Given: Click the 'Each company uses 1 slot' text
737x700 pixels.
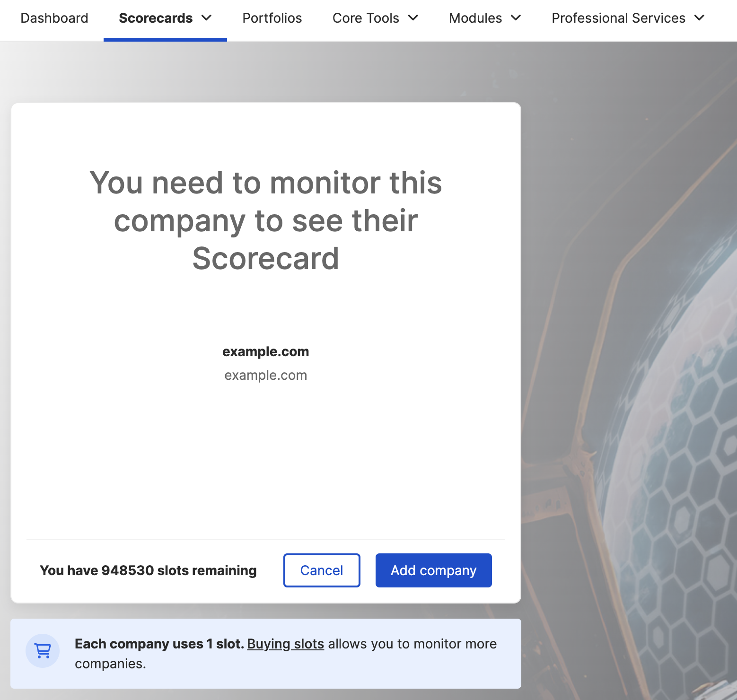Looking at the screenshot, I should click(159, 644).
